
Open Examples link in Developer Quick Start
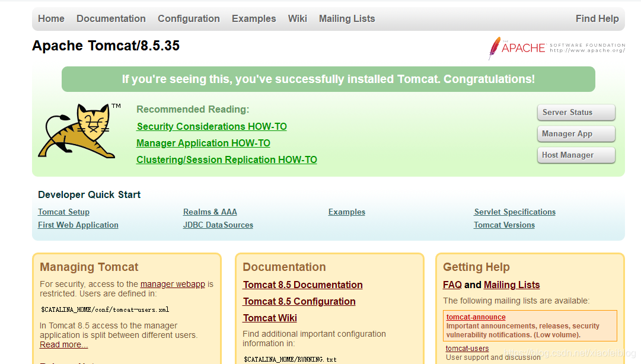point(347,212)
